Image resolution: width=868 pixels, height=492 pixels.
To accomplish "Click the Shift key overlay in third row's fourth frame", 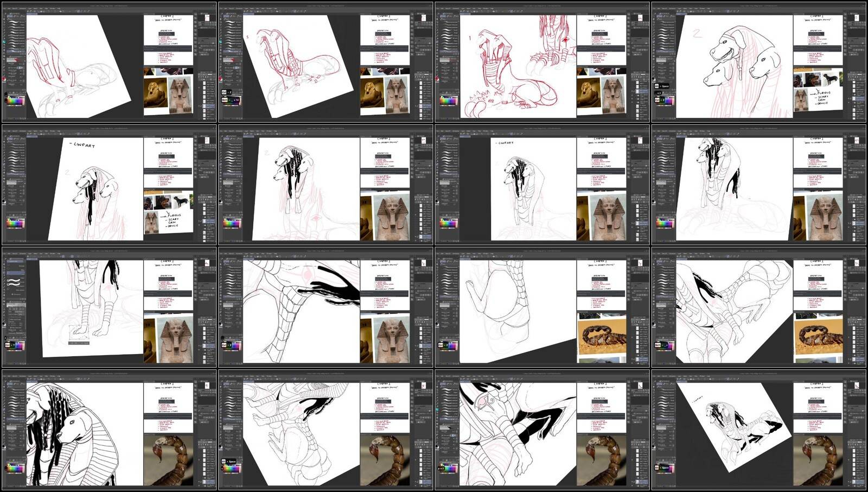I will click(x=658, y=345).
